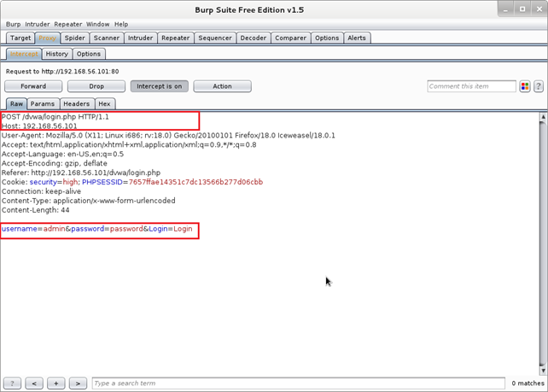Screen dimensions: 548x392
Task: Open the Repeater menu in menu bar
Action: 68,25
